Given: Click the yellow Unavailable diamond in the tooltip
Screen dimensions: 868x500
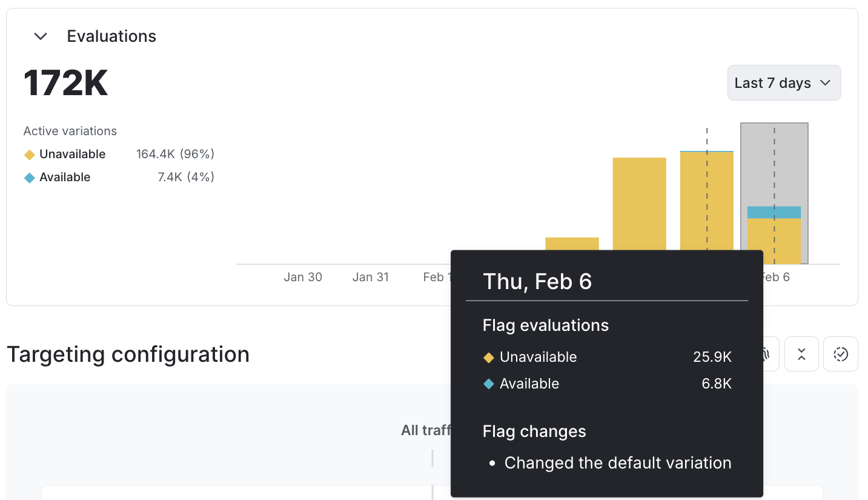Looking at the screenshot, I should 489,358.
